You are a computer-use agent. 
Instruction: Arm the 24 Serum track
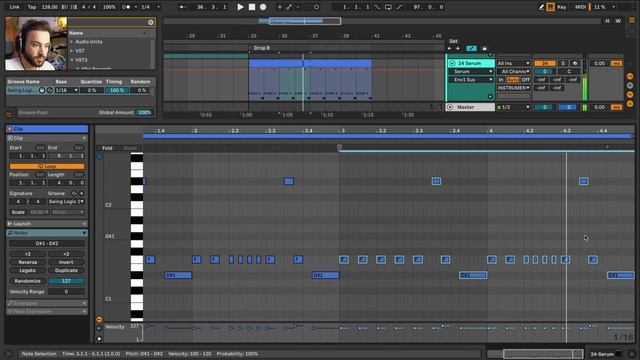pos(575,63)
